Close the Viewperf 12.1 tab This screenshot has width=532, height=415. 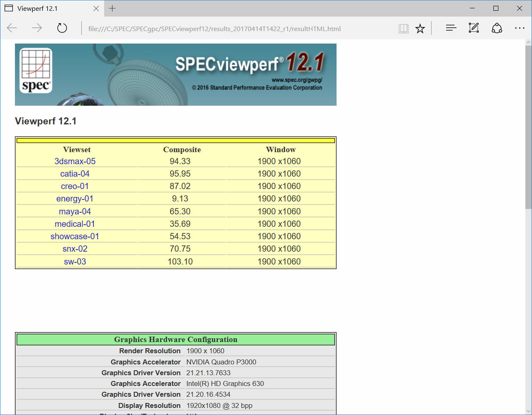(x=96, y=8)
